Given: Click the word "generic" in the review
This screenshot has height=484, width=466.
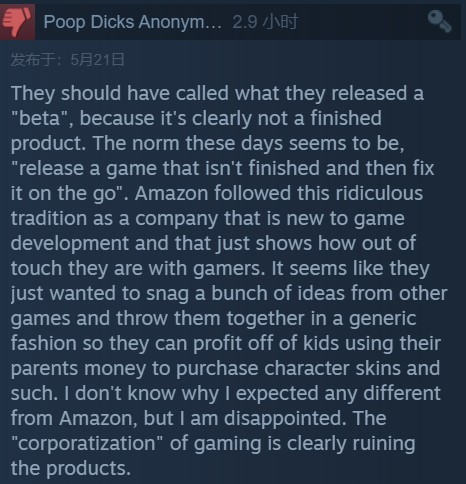Looking at the screenshot, I should click(x=382, y=319).
